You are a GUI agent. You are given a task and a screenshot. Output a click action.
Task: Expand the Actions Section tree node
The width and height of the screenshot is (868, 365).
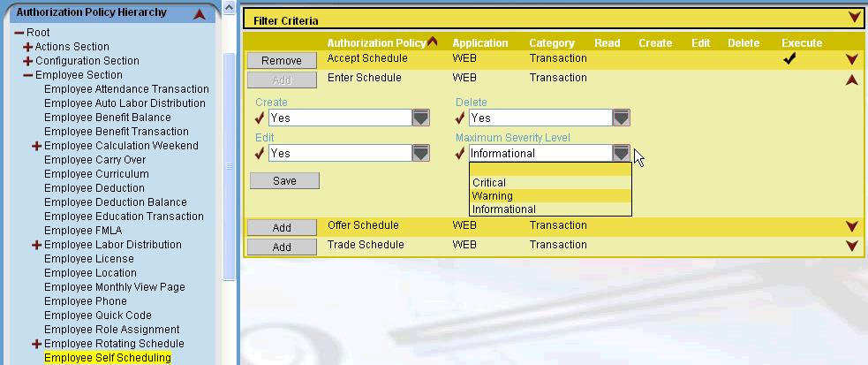28,47
